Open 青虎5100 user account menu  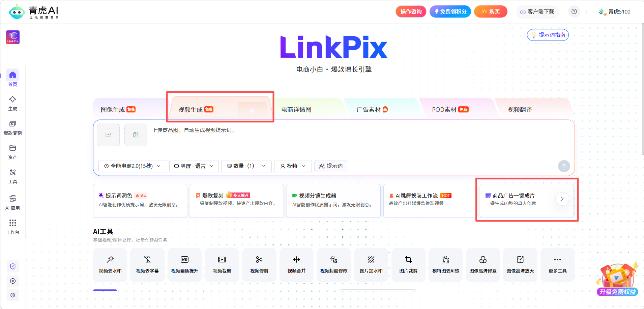click(x=614, y=12)
